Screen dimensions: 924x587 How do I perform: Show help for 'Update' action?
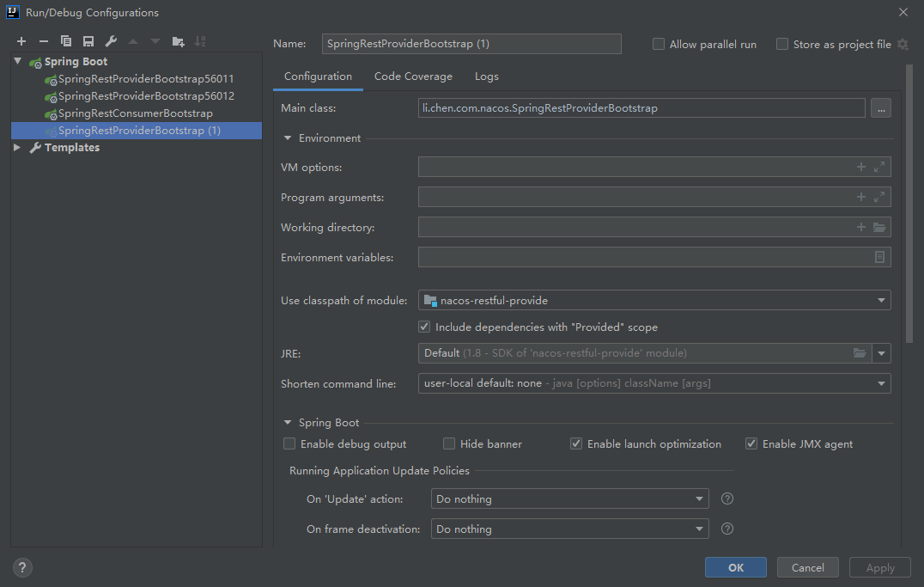tap(727, 499)
